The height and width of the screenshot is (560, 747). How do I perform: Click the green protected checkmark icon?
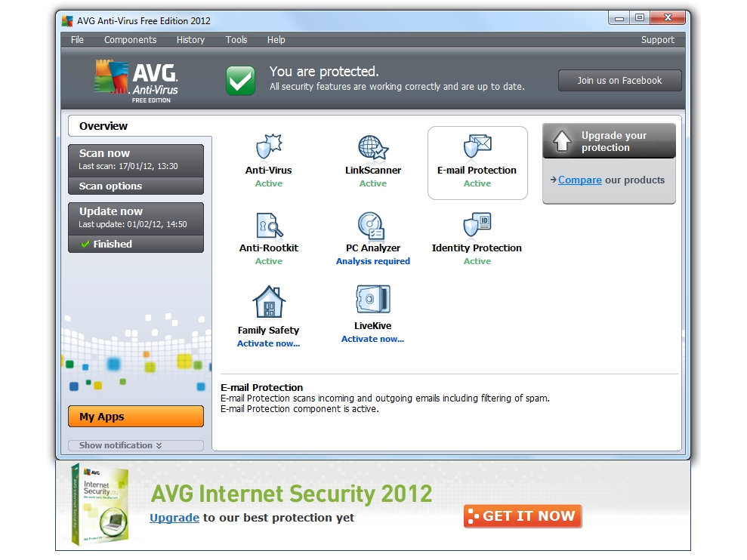point(240,81)
